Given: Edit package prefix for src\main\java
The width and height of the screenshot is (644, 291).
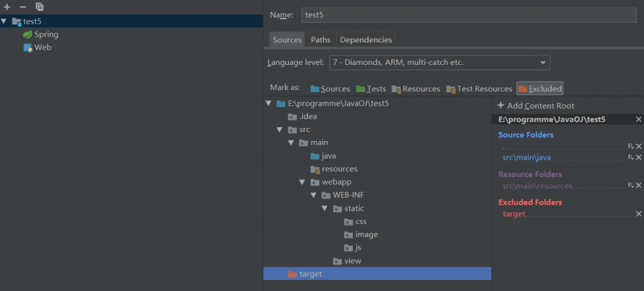Looking at the screenshot, I should tap(631, 157).
